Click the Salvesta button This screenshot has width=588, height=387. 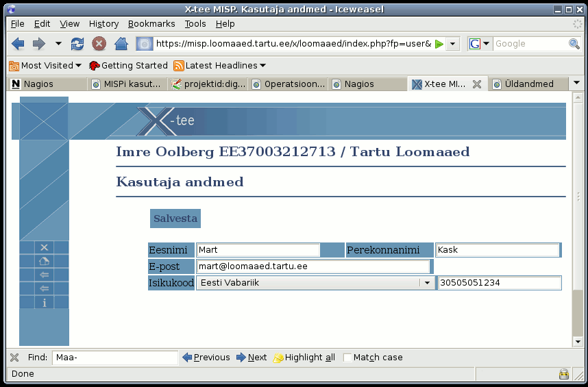pyautogui.click(x=175, y=219)
